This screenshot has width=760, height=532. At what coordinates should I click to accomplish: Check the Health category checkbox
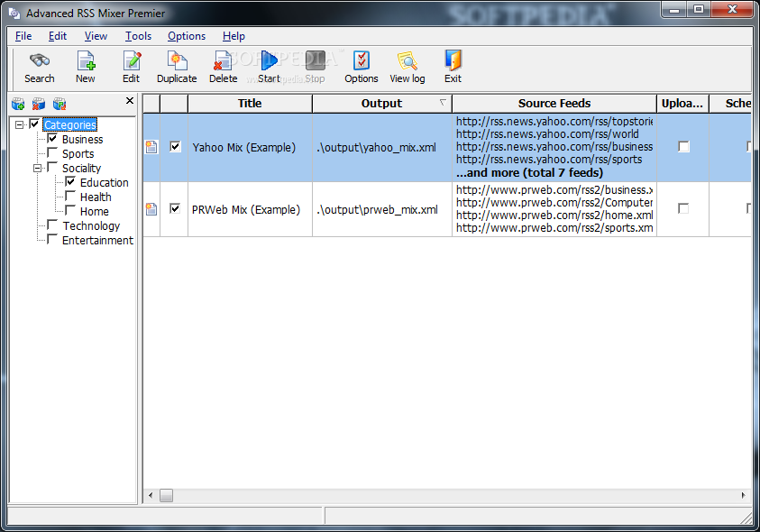point(70,197)
